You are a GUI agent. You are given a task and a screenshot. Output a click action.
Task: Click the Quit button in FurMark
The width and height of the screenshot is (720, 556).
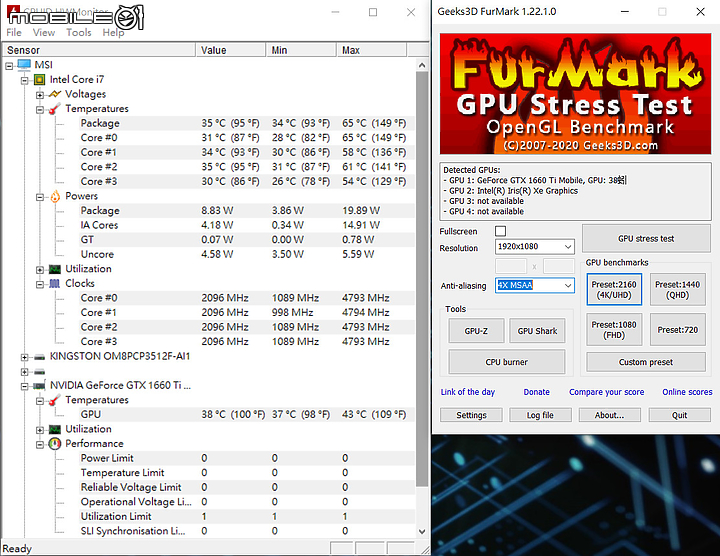pyautogui.click(x=680, y=415)
